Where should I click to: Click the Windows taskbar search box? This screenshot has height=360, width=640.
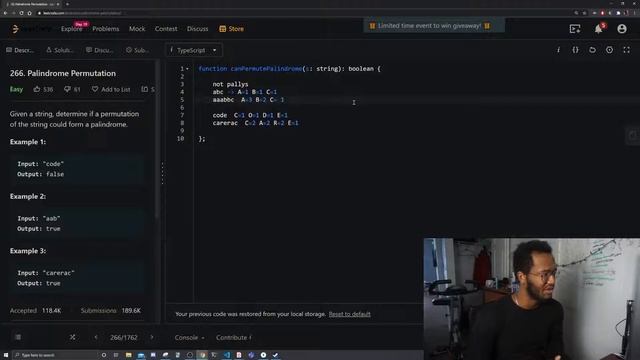(55, 355)
